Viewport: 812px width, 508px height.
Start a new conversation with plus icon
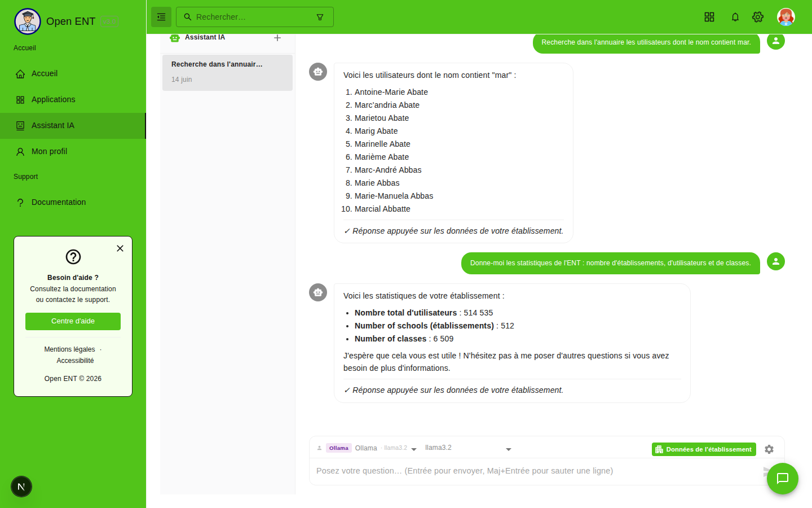(x=277, y=38)
